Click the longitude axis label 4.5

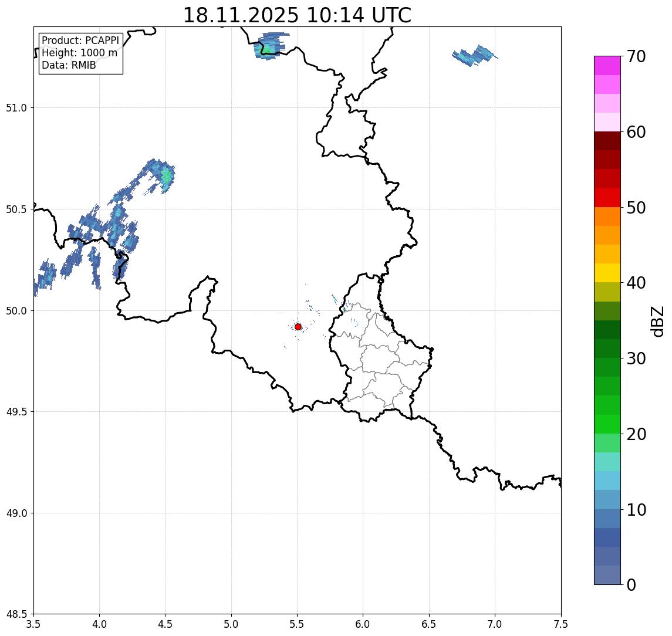tap(166, 624)
